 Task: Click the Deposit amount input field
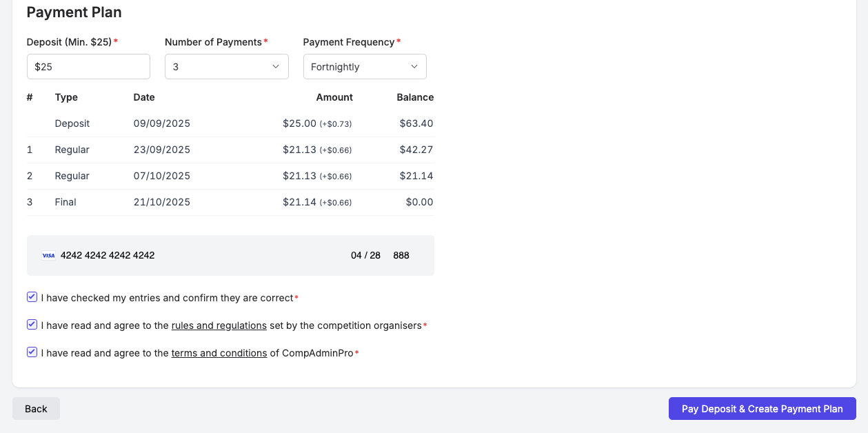(88, 66)
